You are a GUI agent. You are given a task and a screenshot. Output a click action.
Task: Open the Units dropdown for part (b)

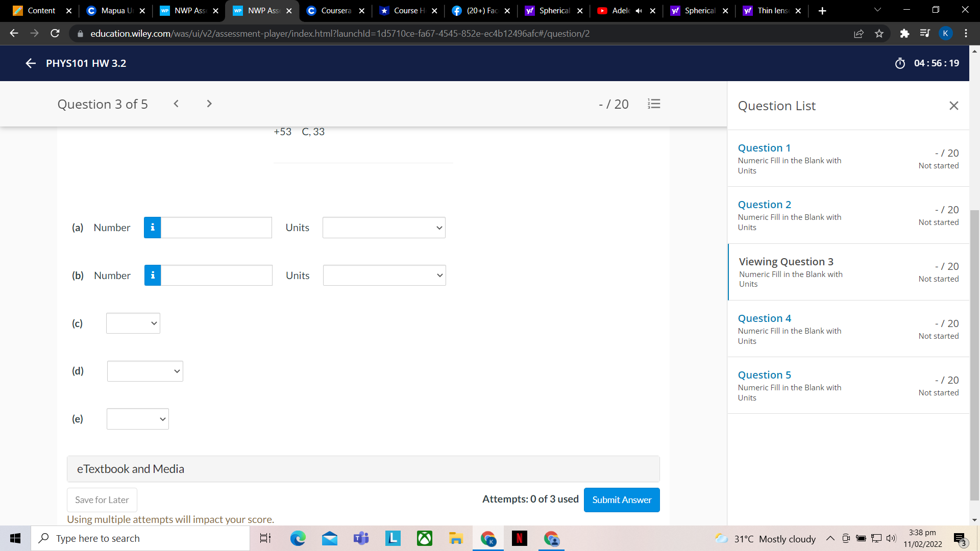point(384,275)
